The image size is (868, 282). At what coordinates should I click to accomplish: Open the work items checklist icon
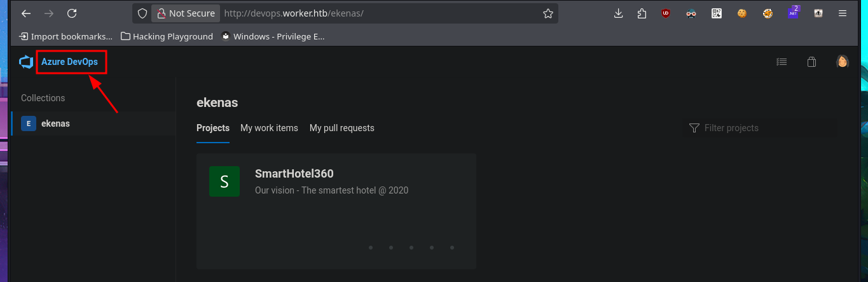click(x=782, y=62)
